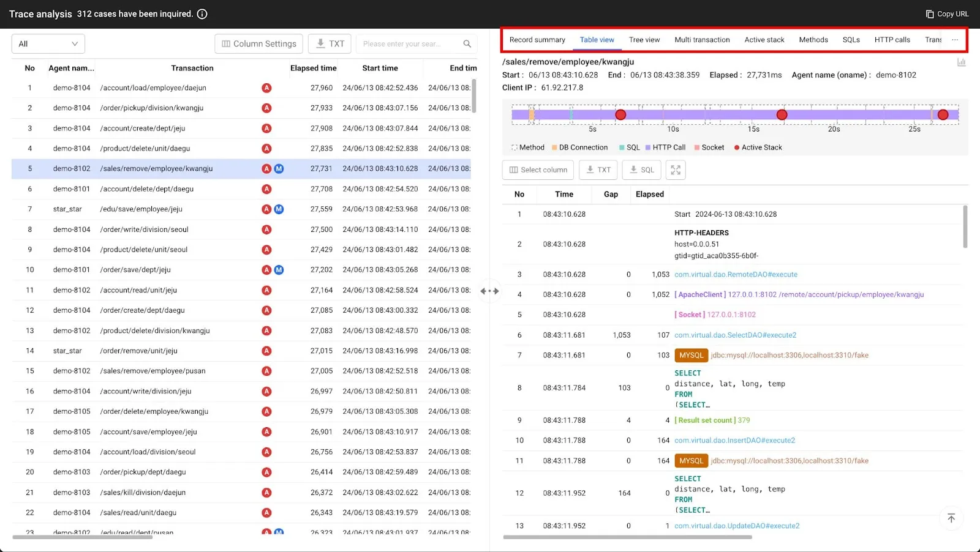
Task: Open com.virtual.dao.InsertDAO#execute2 method link
Action: tap(734, 441)
